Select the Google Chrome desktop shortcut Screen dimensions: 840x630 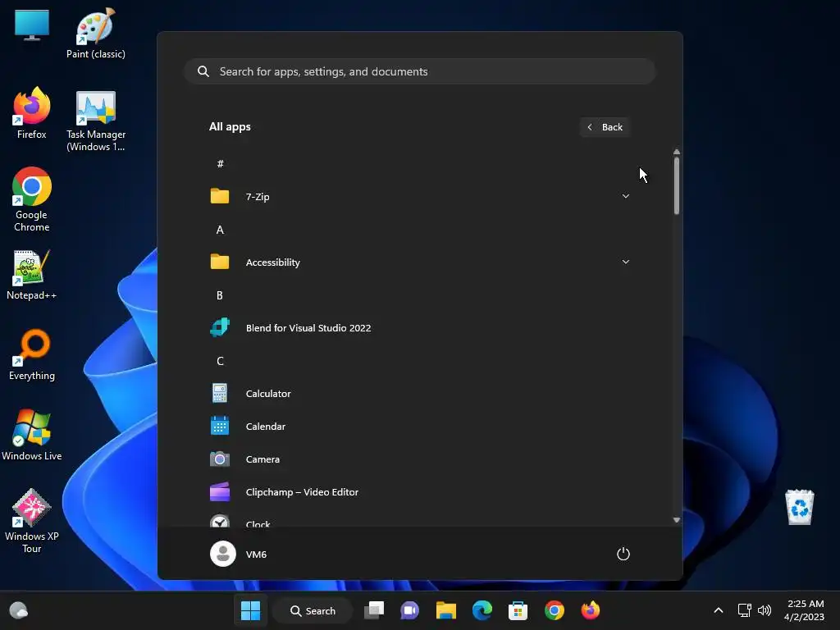[x=32, y=199]
